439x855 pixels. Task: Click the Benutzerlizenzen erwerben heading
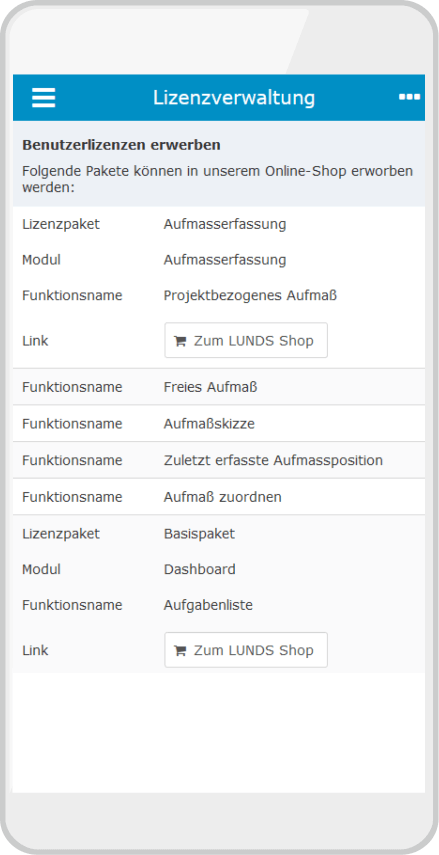tap(121, 146)
